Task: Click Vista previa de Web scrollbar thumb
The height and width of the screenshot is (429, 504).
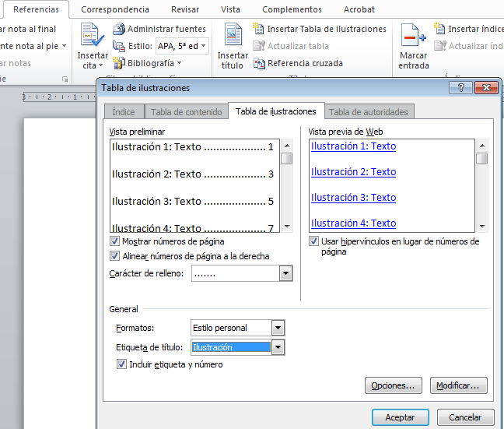Action: pyautogui.click(x=481, y=158)
